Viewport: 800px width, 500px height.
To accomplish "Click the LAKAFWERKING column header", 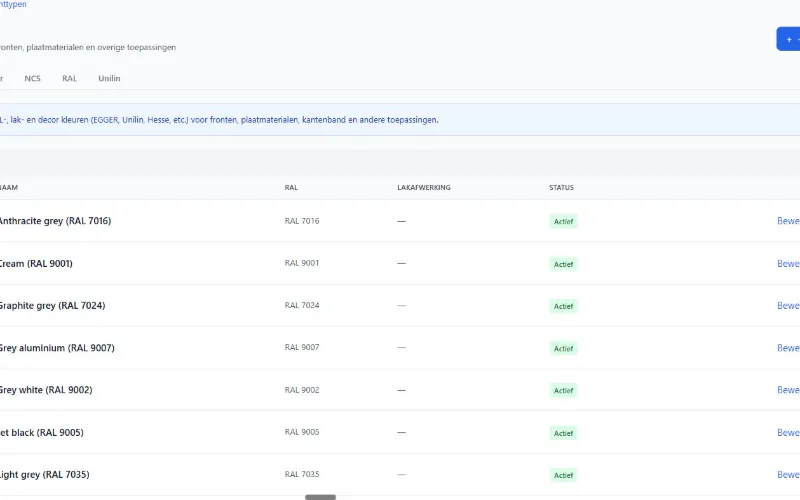I will pos(424,187).
